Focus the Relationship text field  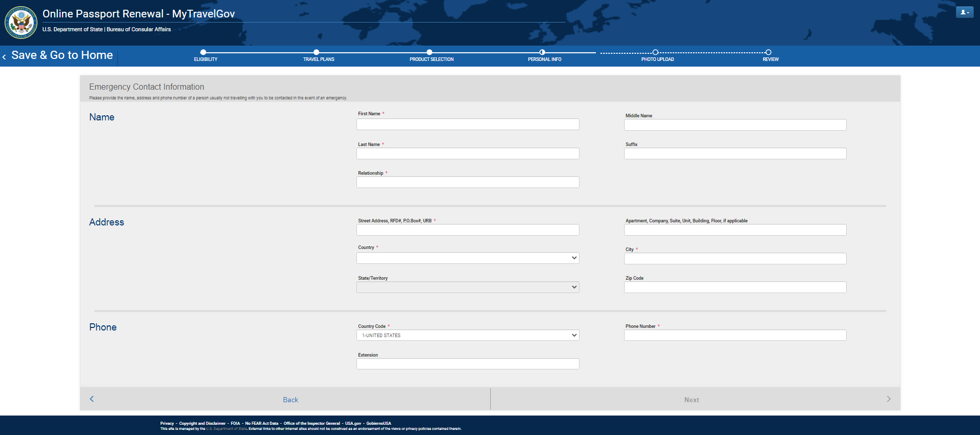point(468,182)
